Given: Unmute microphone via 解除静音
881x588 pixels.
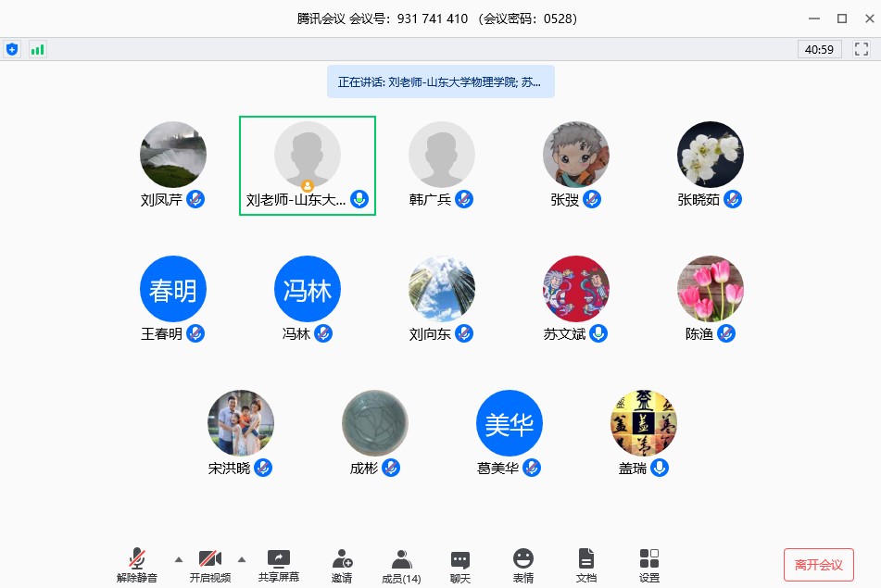Looking at the screenshot, I should pos(137,565).
